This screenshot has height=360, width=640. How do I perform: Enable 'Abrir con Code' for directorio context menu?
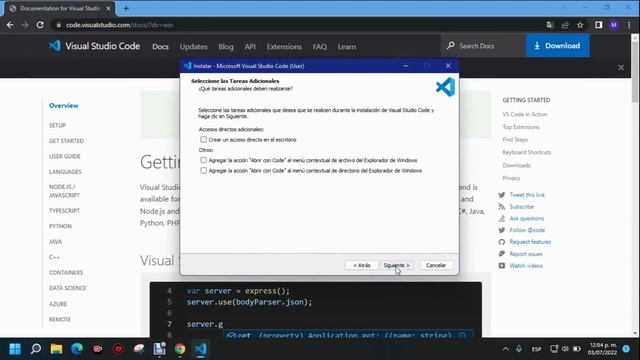pyautogui.click(x=203, y=171)
